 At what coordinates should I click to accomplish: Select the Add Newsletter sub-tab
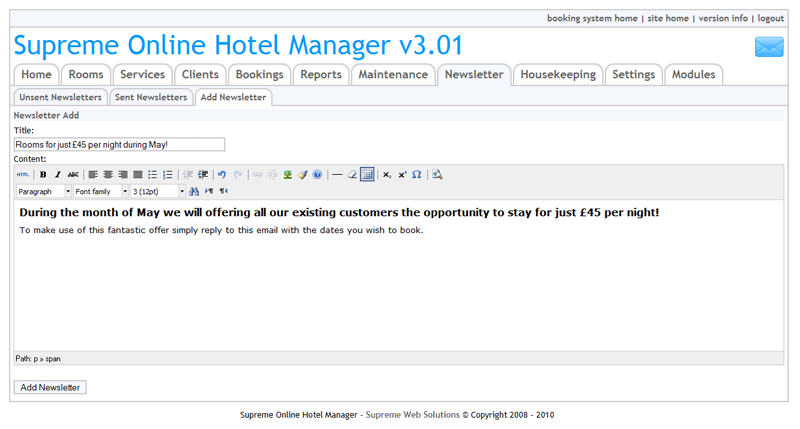(x=233, y=97)
